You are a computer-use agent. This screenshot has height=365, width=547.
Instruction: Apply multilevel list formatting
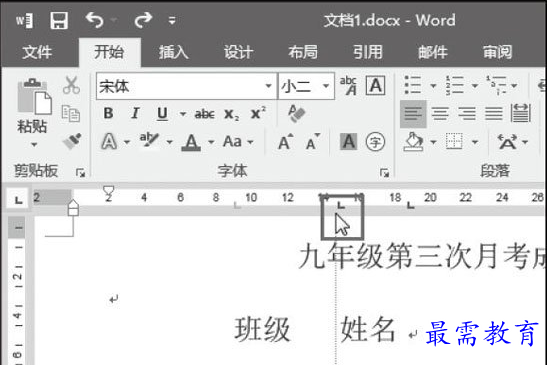point(497,85)
